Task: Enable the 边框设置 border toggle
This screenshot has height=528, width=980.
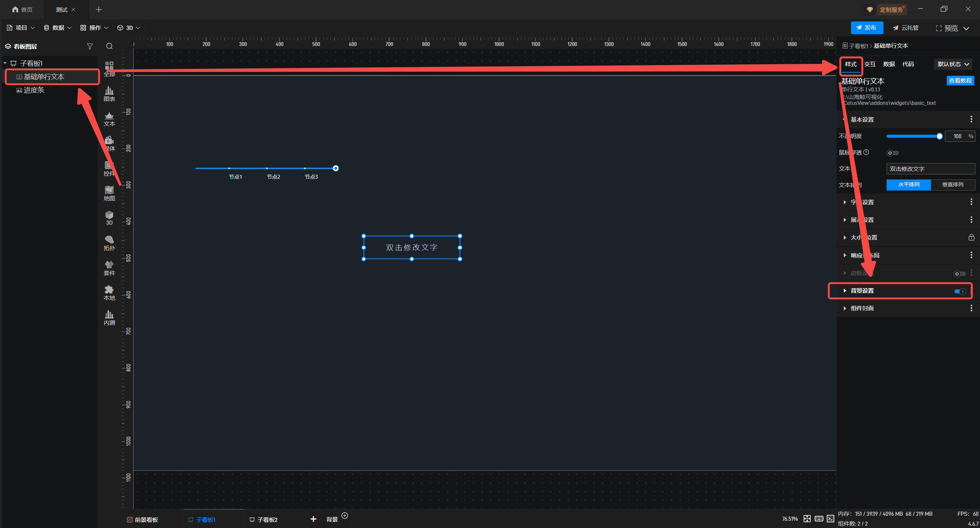Action: [959, 274]
